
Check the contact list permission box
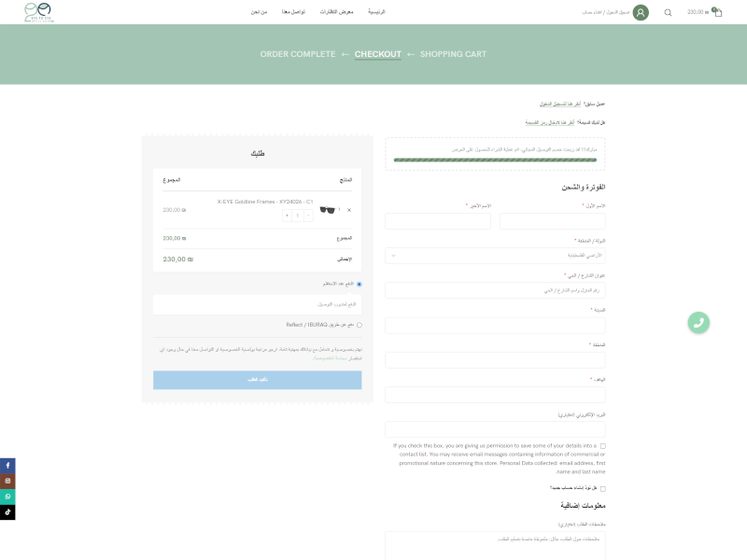click(602, 446)
